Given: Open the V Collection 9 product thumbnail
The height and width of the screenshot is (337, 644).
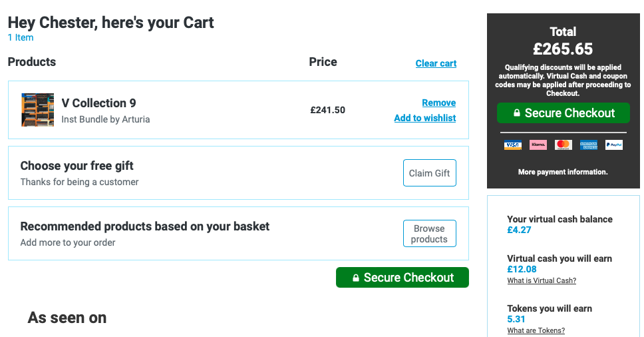Looking at the screenshot, I should tap(38, 110).
